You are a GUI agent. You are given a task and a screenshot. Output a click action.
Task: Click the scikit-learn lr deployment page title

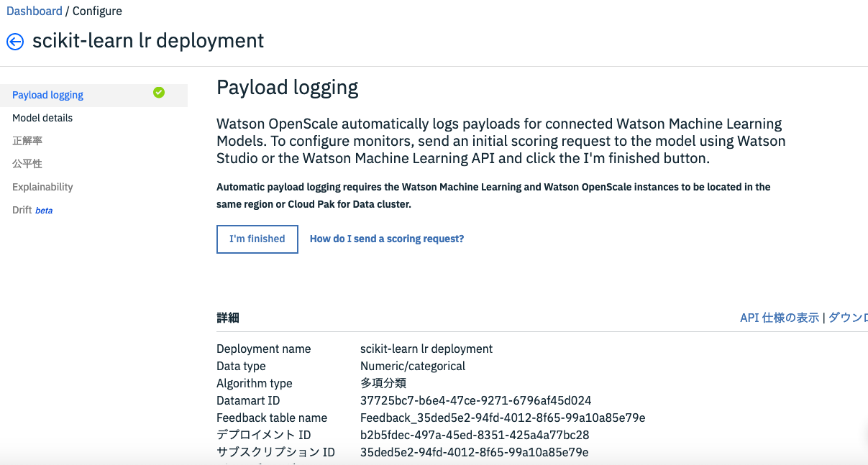pos(148,41)
